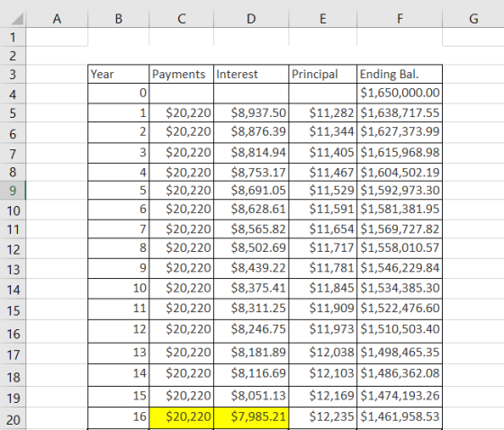Screen dimensions: 504x430
Task: Select principal cell $12,169
Action: pos(323,396)
